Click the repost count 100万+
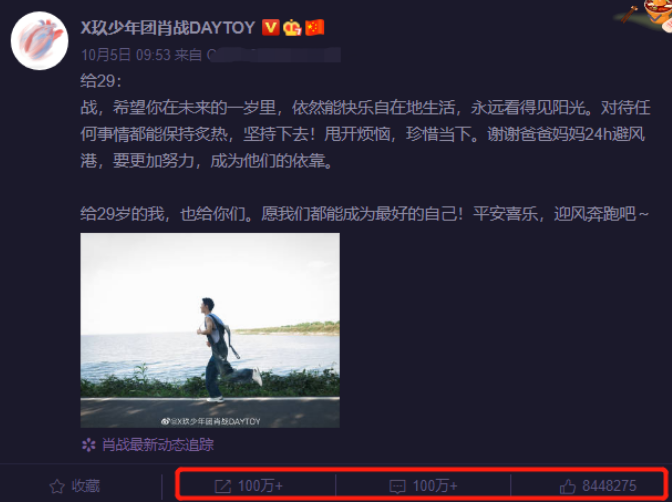 tap(261, 486)
